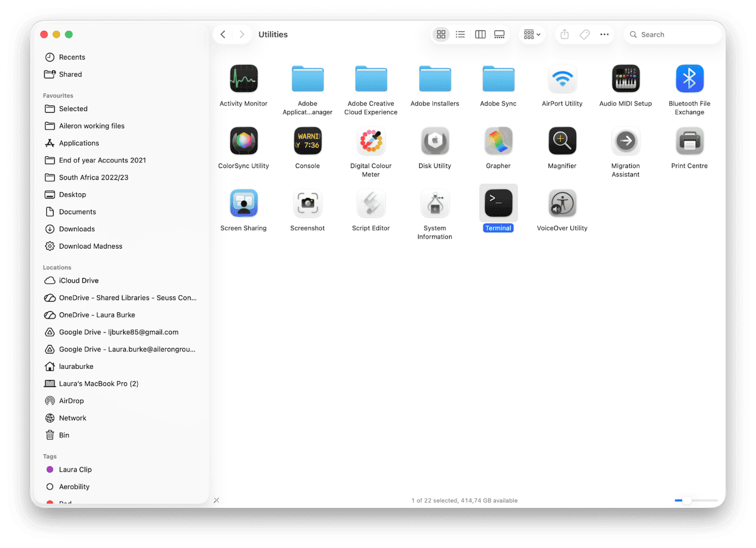The image size is (756, 548).
Task: Select the Console app icon
Action: 307,141
